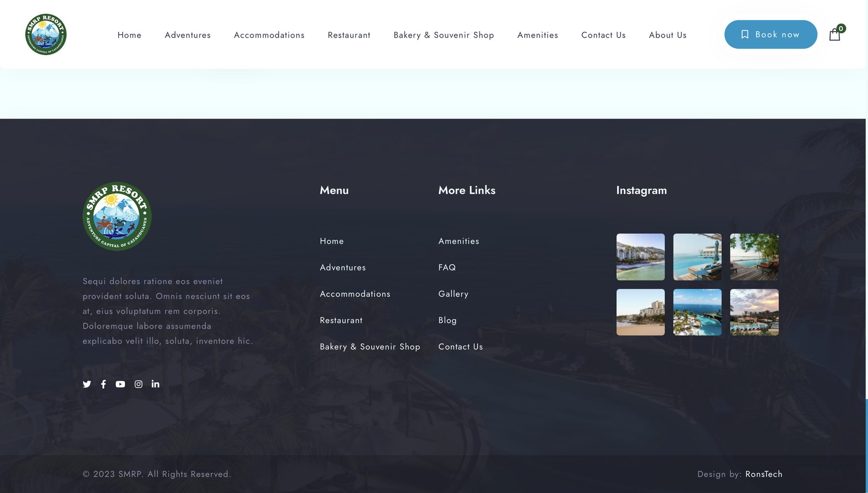Open the Facebook social icon
Image resolution: width=868 pixels, height=493 pixels.
(103, 384)
